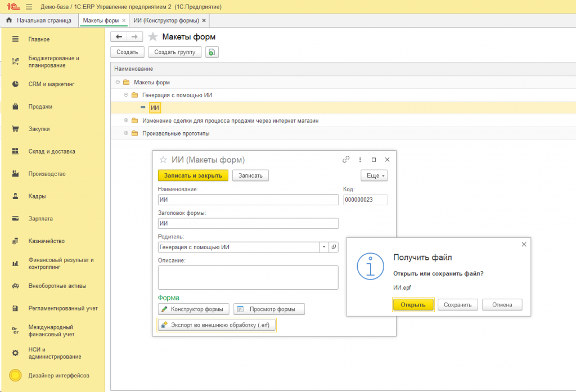Switch to the Начальная страница tab

(x=40, y=20)
